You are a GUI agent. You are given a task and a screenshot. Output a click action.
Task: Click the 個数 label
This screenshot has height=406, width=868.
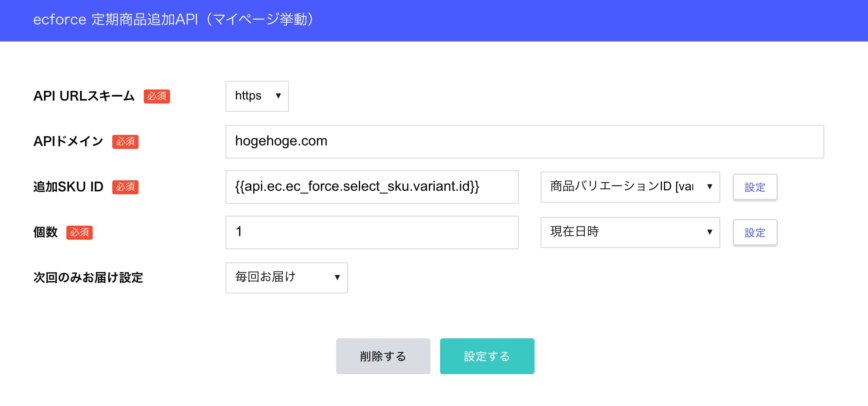pos(45,232)
